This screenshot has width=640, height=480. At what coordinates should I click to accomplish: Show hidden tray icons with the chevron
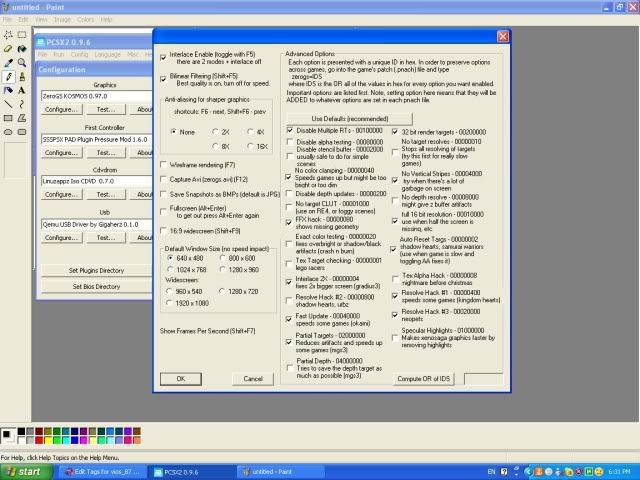pos(528,472)
